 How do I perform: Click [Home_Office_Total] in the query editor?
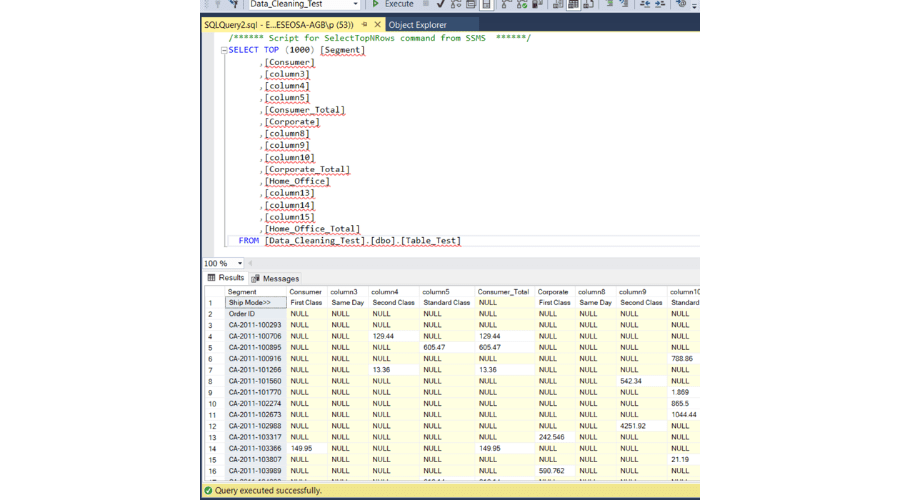[x=312, y=228]
